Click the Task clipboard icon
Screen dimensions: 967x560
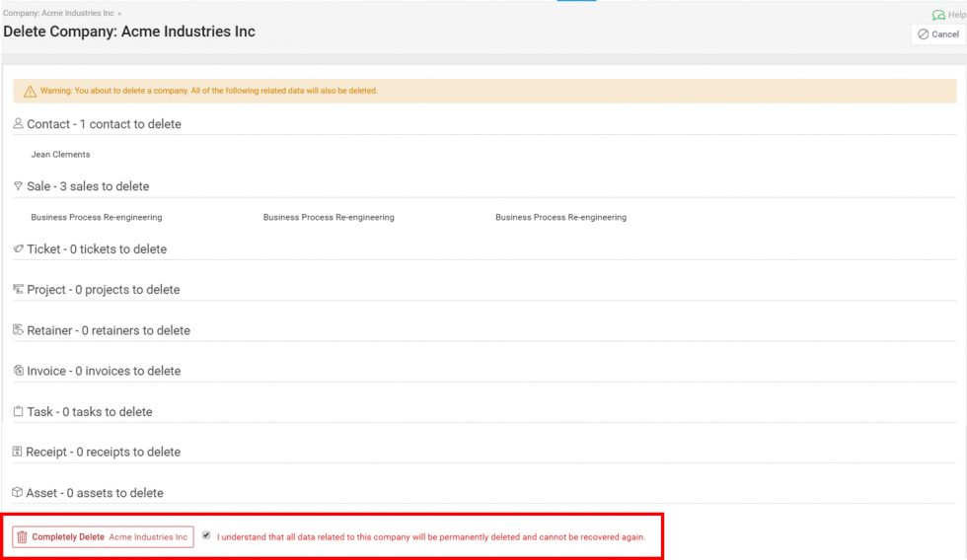tap(18, 411)
